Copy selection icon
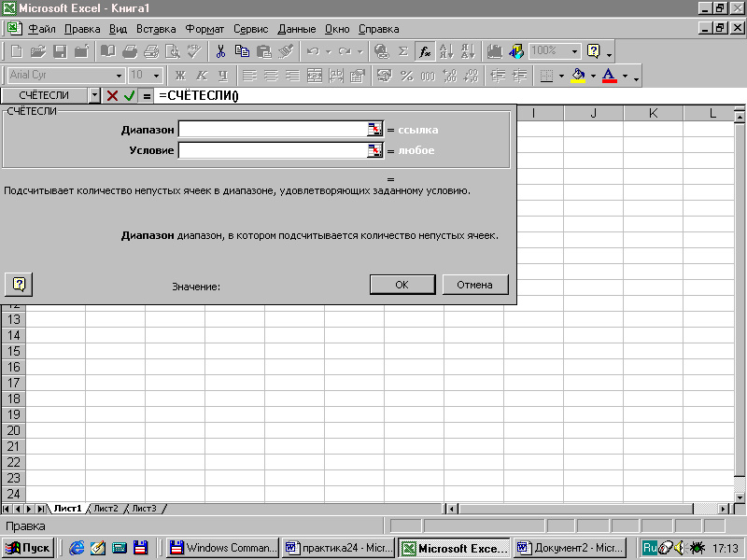 tap(242, 51)
